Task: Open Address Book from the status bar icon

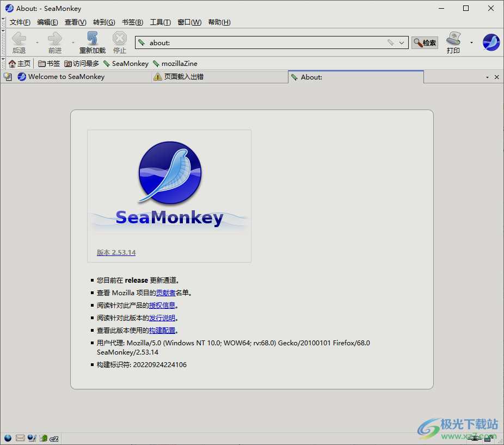Action: (x=44, y=438)
